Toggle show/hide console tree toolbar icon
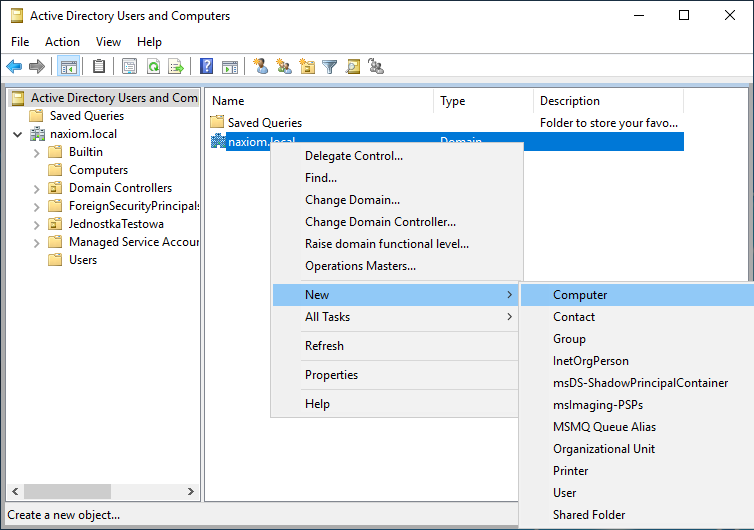Screen dimensions: 754x530 point(69,67)
